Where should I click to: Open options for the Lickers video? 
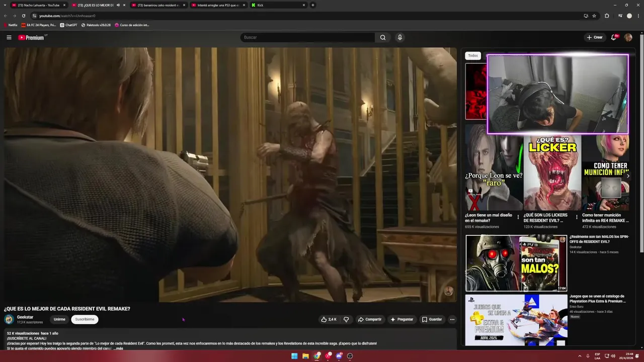[x=577, y=217]
